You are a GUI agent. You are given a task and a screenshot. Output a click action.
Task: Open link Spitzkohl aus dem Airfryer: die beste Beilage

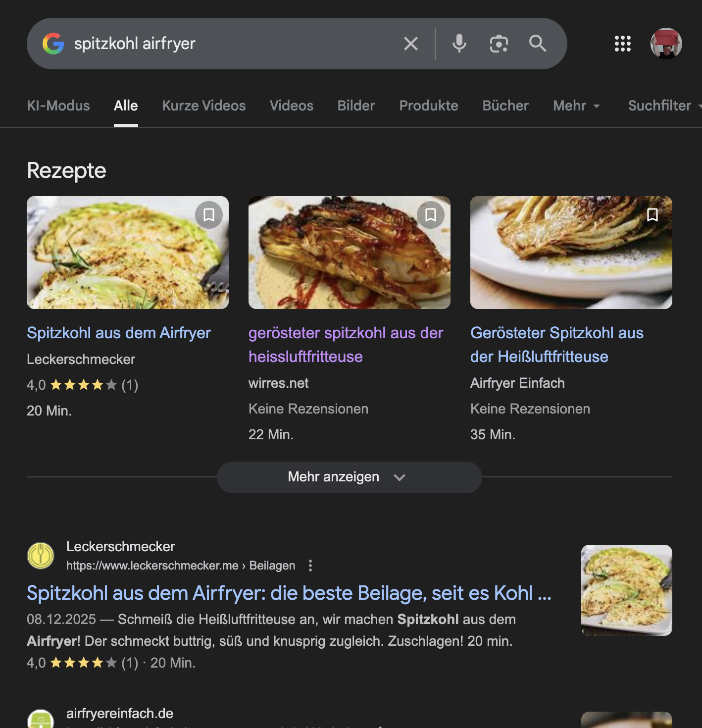coord(289,593)
